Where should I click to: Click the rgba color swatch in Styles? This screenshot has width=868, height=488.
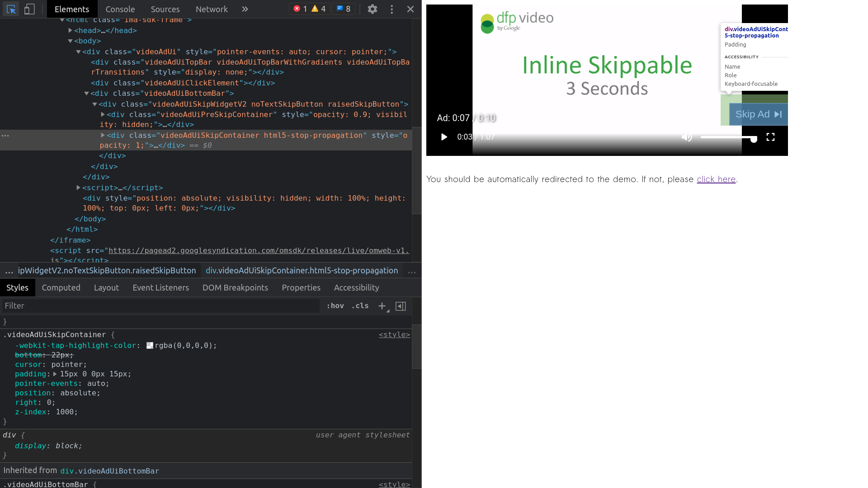pyautogui.click(x=150, y=345)
